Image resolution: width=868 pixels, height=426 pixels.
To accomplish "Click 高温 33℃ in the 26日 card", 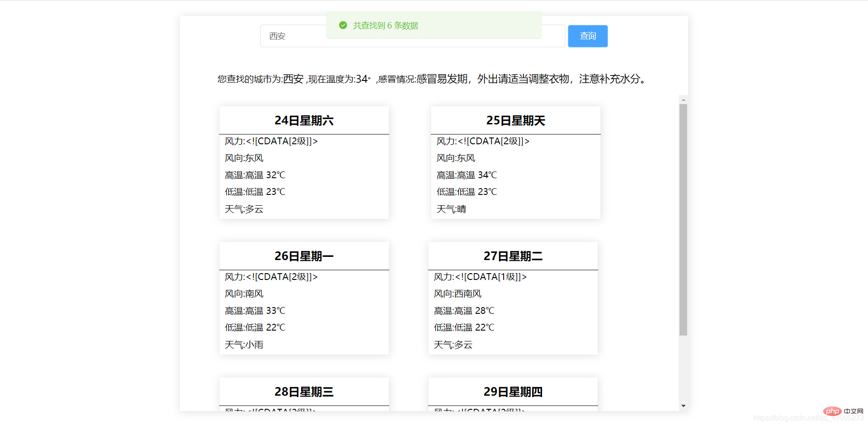I will pyautogui.click(x=255, y=311).
